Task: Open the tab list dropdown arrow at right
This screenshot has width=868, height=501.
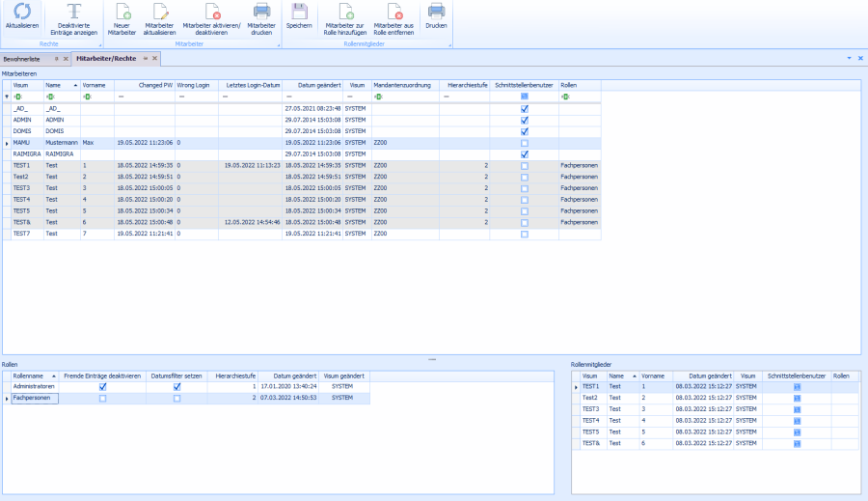Action: click(850, 59)
